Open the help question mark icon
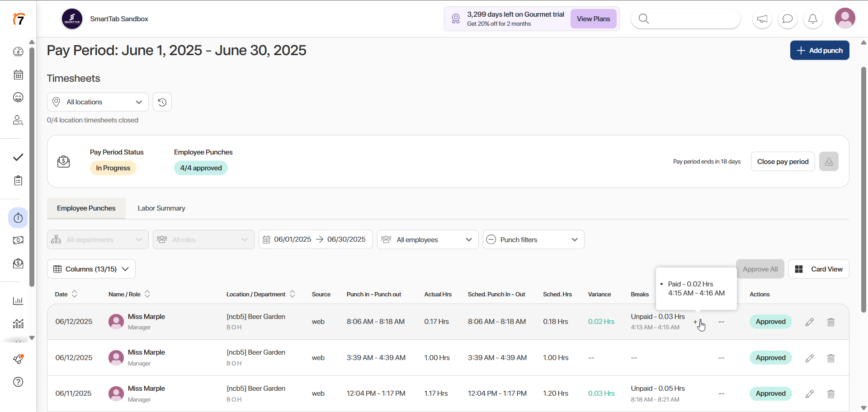The height and width of the screenshot is (412, 868). tap(18, 382)
